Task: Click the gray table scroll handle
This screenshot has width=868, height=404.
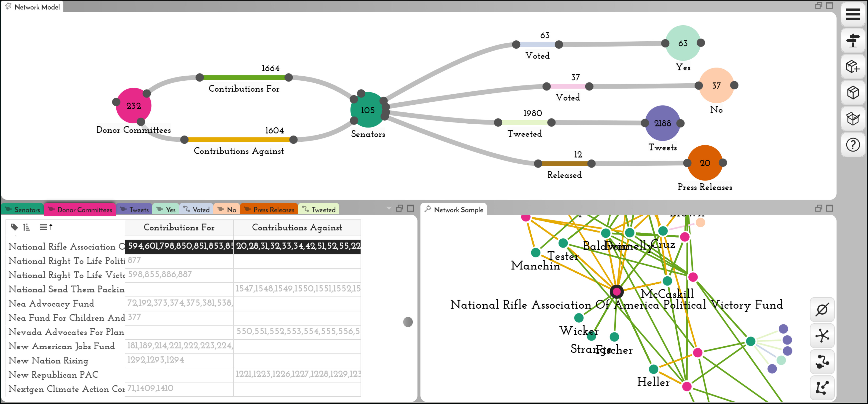Action: coord(408,322)
